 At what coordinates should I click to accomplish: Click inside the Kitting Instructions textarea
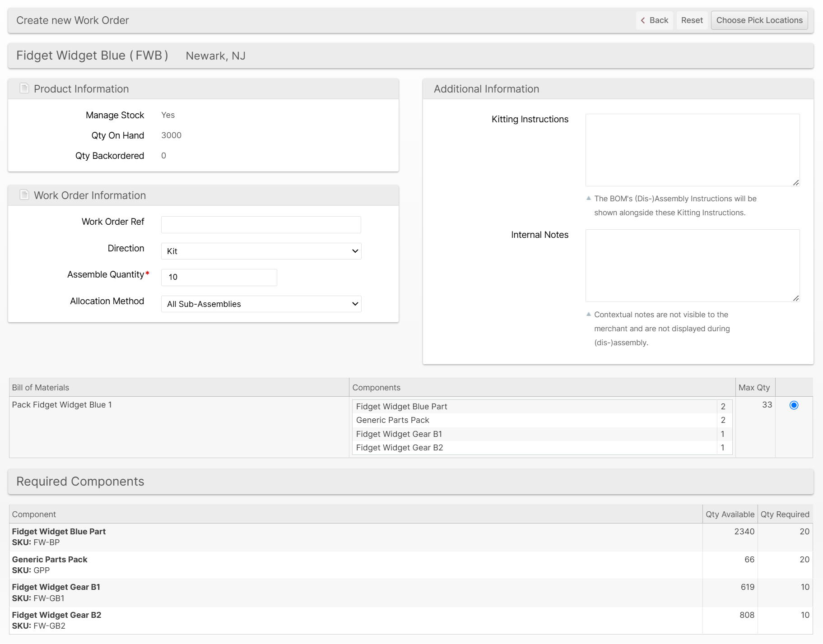click(692, 150)
